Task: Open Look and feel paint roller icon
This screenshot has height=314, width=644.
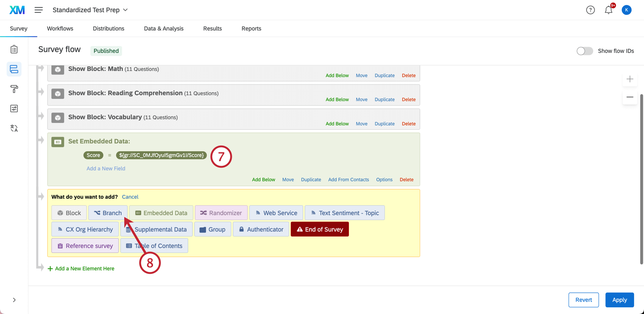Action: tap(14, 89)
